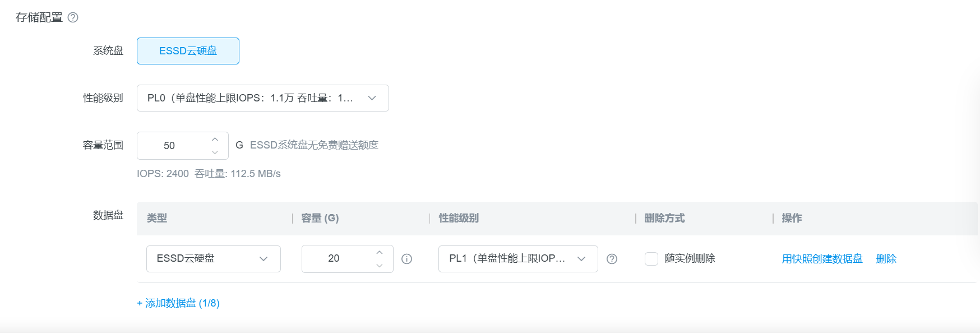The height and width of the screenshot is (334, 980).
Task: Enable the 随实例删除 checkbox
Action: pos(651,259)
